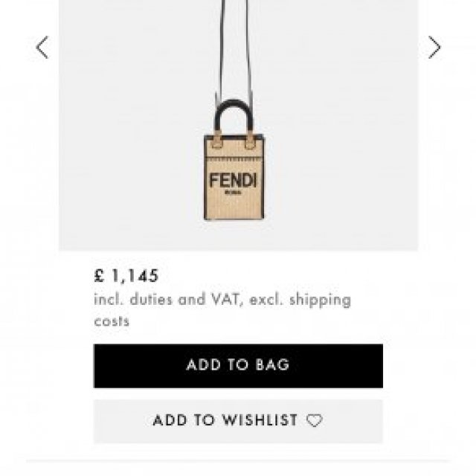476x476 pixels.
Task: Click the black bottom trim of bag
Action: click(x=233, y=219)
